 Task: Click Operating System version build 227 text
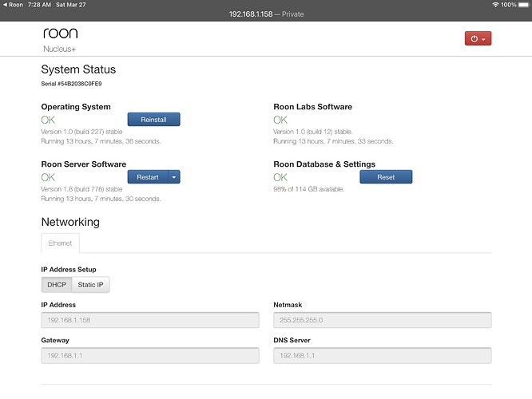click(x=81, y=132)
